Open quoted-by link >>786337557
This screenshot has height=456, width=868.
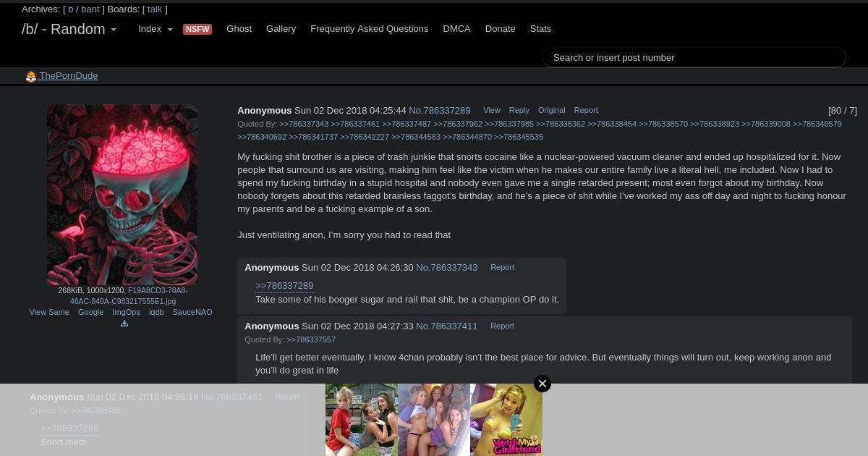tap(311, 340)
